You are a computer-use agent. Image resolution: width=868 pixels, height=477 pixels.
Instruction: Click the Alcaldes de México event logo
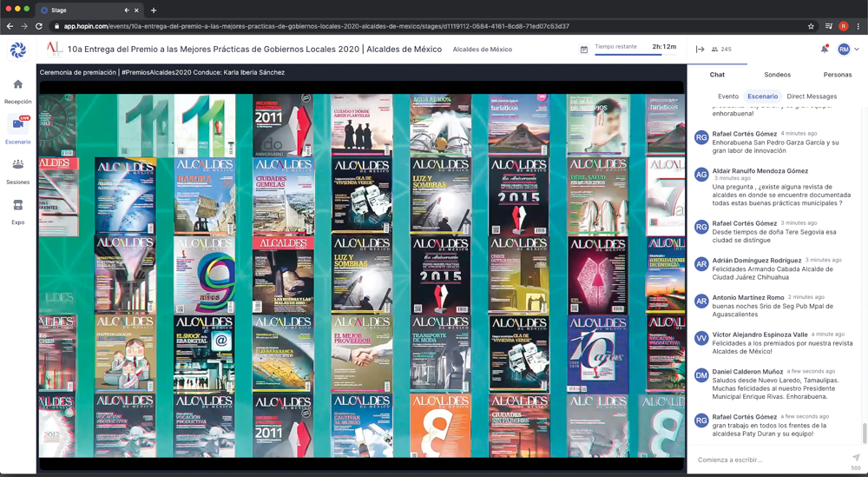pyautogui.click(x=54, y=49)
